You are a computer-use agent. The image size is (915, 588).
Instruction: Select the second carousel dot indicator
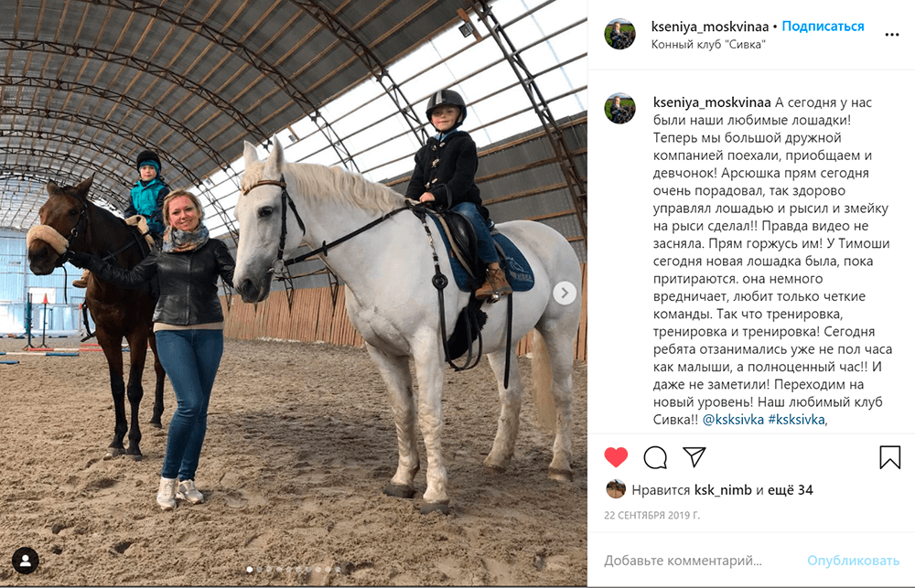click(260, 569)
